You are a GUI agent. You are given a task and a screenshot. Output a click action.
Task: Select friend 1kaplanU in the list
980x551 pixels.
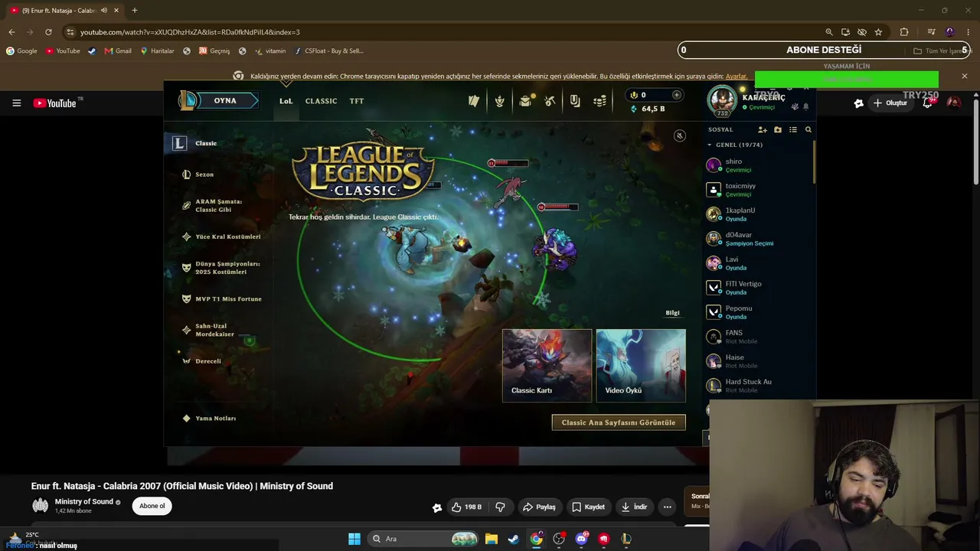(758, 214)
